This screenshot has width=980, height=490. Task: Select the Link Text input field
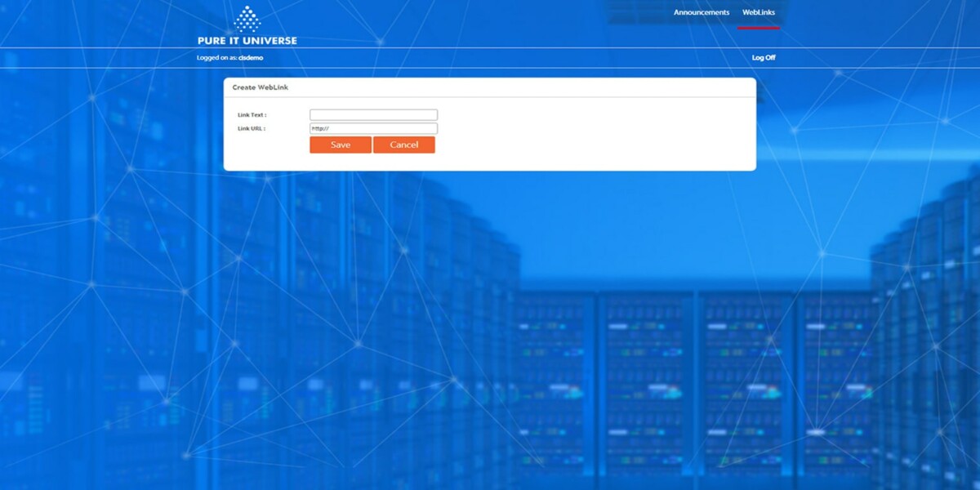pos(372,114)
